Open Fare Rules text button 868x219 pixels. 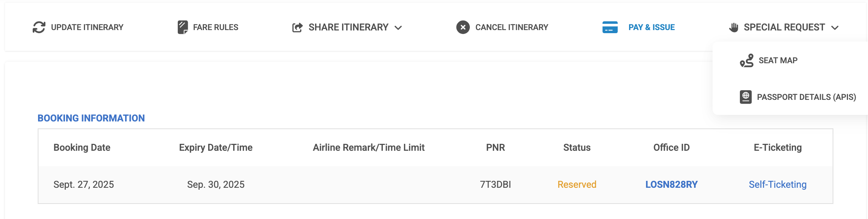point(215,27)
